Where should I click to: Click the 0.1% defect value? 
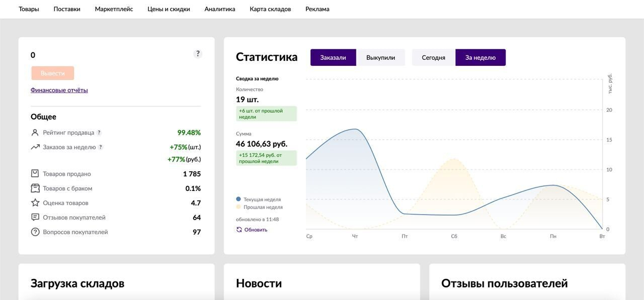[193, 188]
